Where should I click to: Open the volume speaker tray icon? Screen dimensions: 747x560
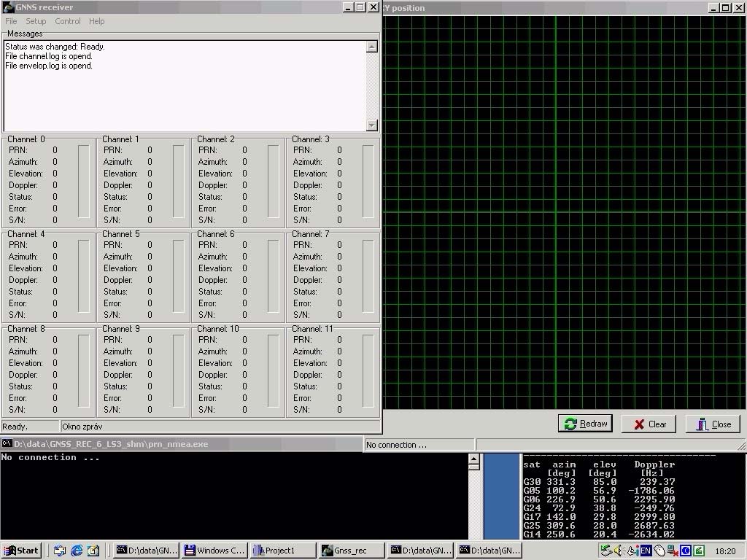pyautogui.click(x=619, y=551)
